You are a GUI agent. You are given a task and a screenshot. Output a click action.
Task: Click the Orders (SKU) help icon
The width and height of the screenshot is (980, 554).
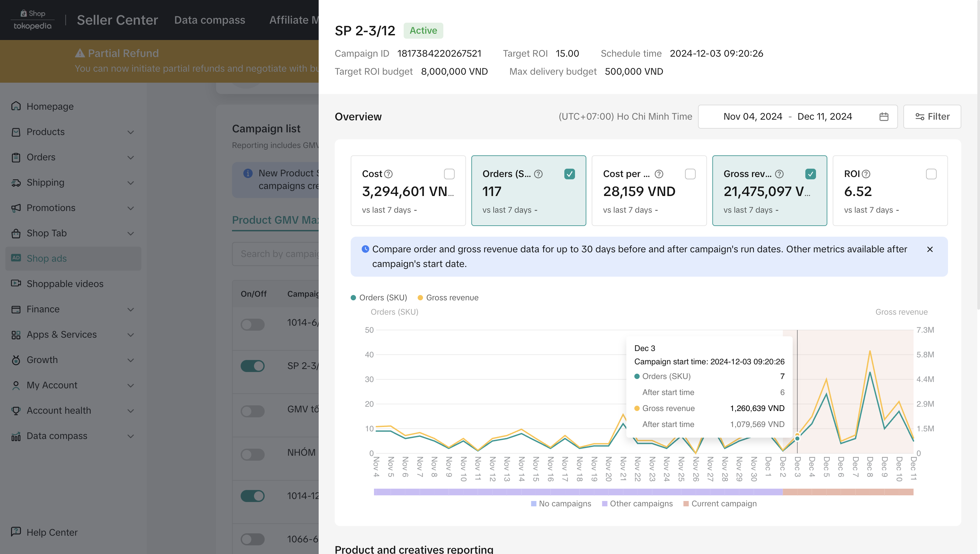[x=538, y=174]
